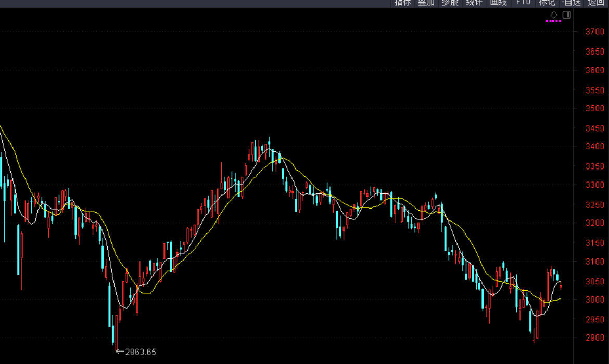Remove stock via the -自选 button

572,3
